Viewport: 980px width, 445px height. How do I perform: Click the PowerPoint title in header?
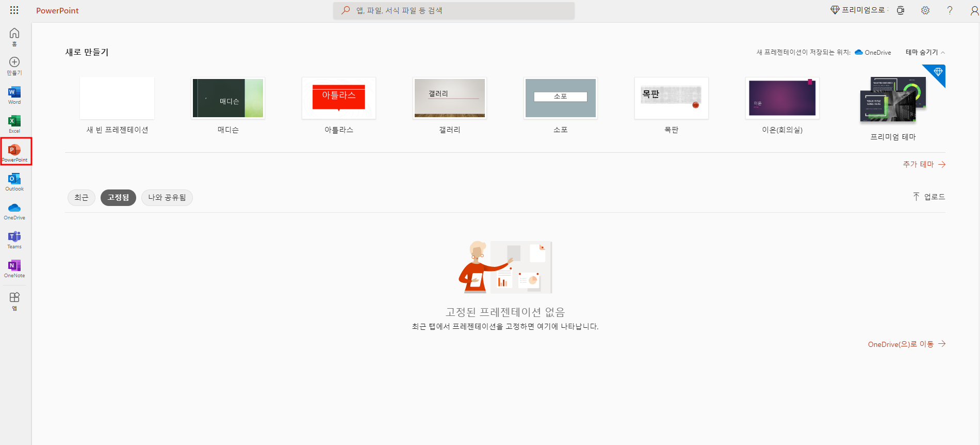point(57,10)
